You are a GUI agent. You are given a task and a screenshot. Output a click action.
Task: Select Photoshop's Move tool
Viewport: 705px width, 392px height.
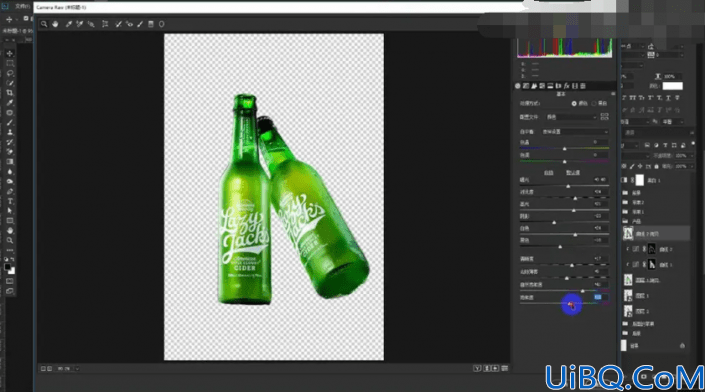pos(9,53)
